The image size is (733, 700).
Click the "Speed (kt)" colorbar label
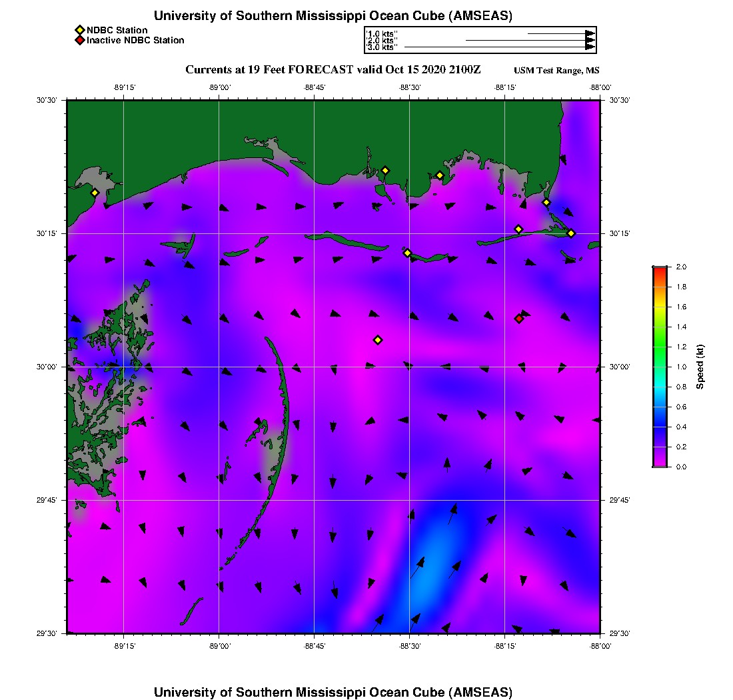point(700,367)
